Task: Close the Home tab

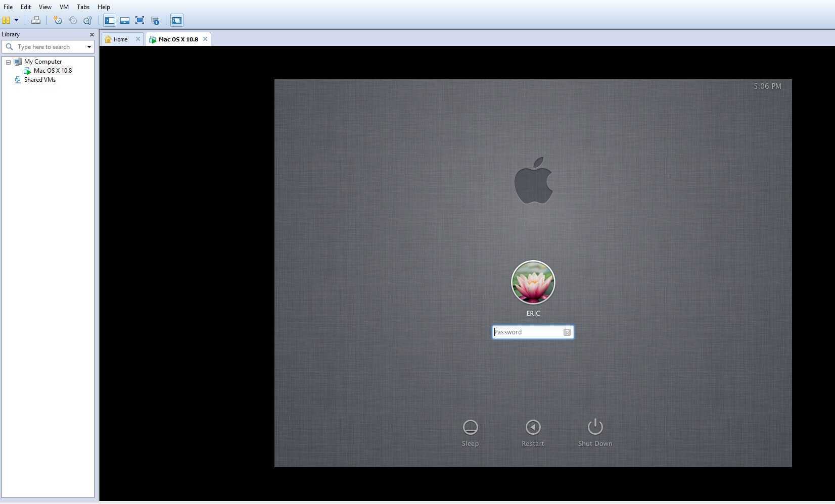Action: (138, 39)
